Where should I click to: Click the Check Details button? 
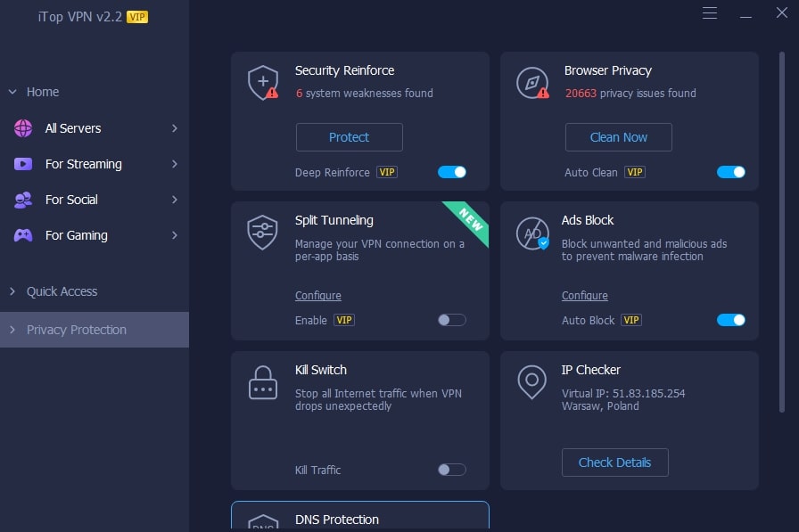point(615,462)
